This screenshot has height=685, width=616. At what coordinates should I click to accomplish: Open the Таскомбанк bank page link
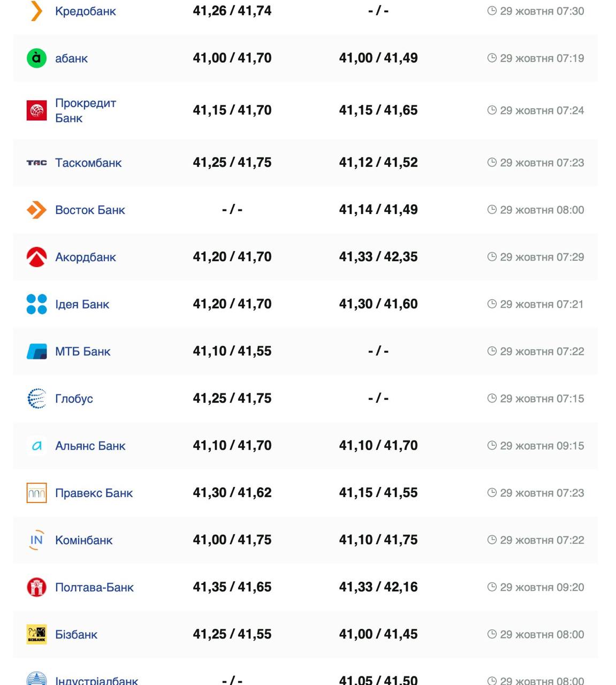(x=88, y=163)
